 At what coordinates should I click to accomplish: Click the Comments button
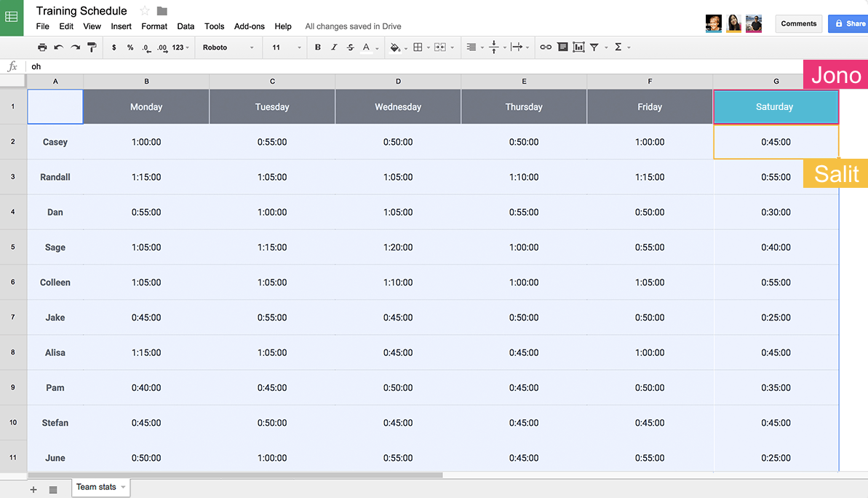pos(798,23)
